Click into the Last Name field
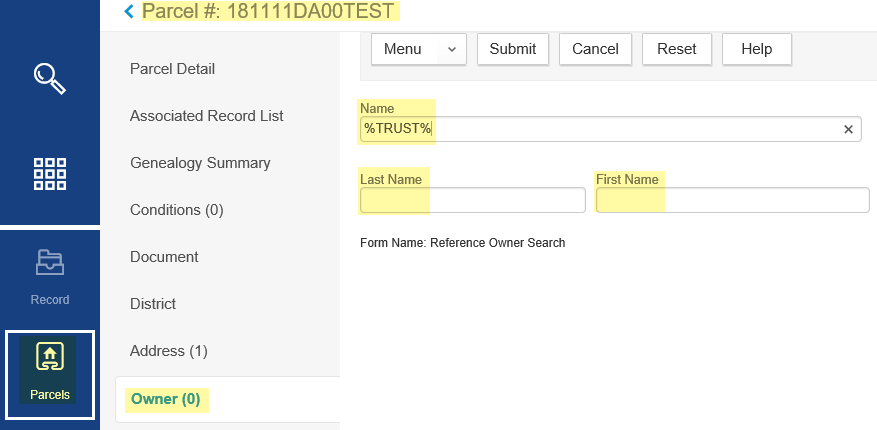The image size is (877, 430). tap(472, 200)
